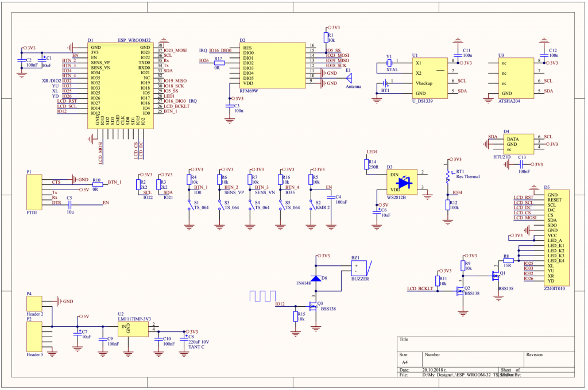The image size is (588, 390).
Task: Select the HTU21D sensor D4
Action: click(x=519, y=144)
